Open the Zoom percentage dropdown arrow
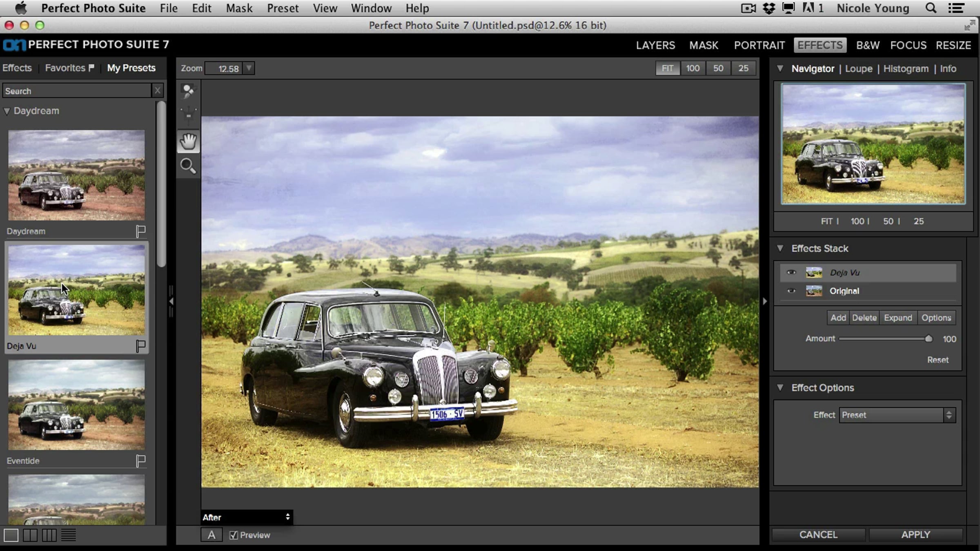This screenshot has width=980, height=551. click(x=249, y=68)
